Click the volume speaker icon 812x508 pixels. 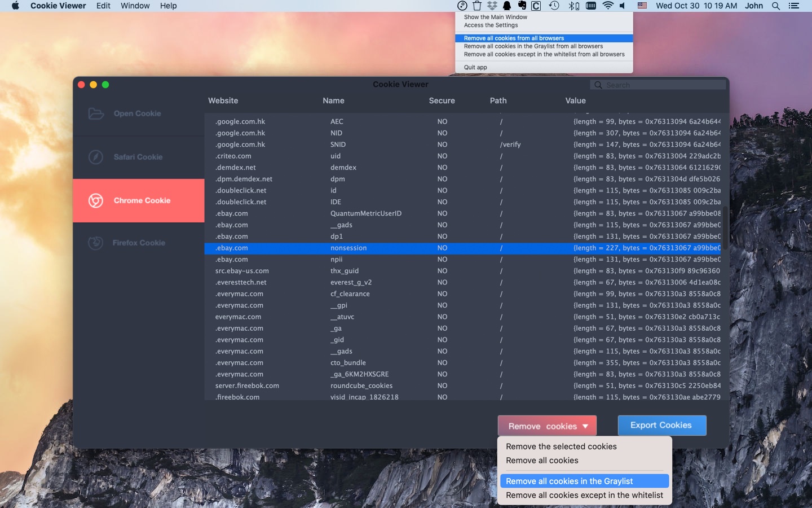click(x=623, y=6)
